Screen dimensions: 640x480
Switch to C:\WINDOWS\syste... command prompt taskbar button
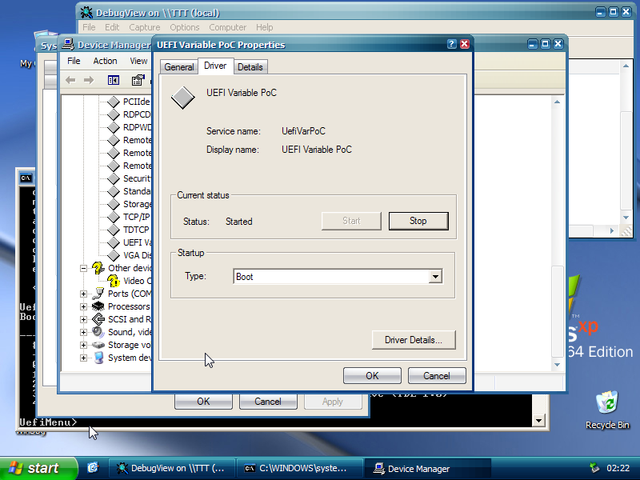tap(299, 468)
